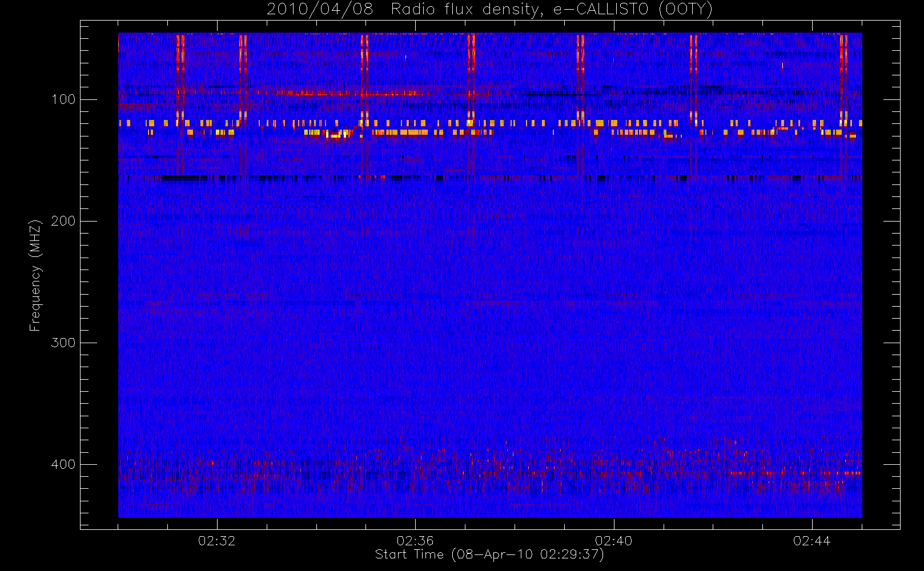Screen dimensions: 924x571
Task: Click the 02:36 time tick label
Action: pyautogui.click(x=415, y=541)
